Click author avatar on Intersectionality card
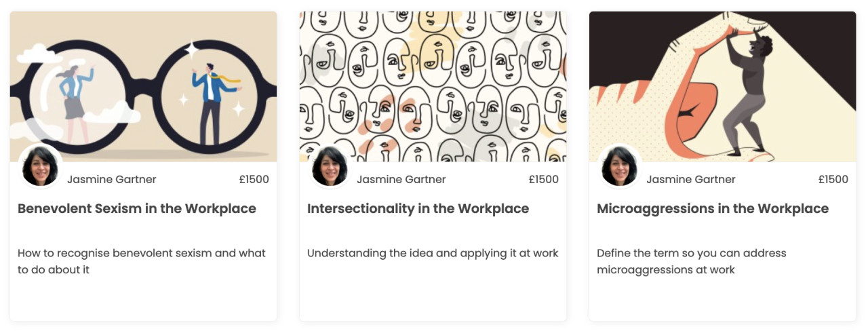This screenshot has width=868, height=331. pyautogui.click(x=330, y=167)
